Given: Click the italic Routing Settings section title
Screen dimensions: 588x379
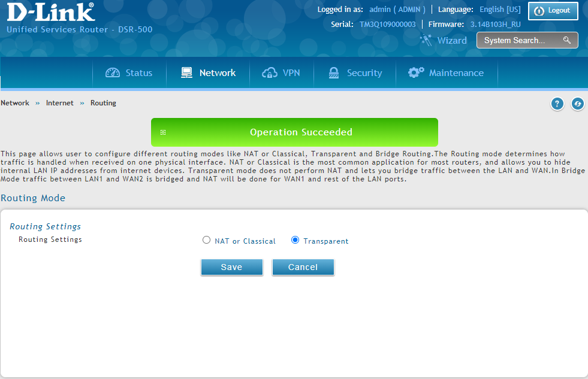Looking at the screenshot, I should click(46, 226).
